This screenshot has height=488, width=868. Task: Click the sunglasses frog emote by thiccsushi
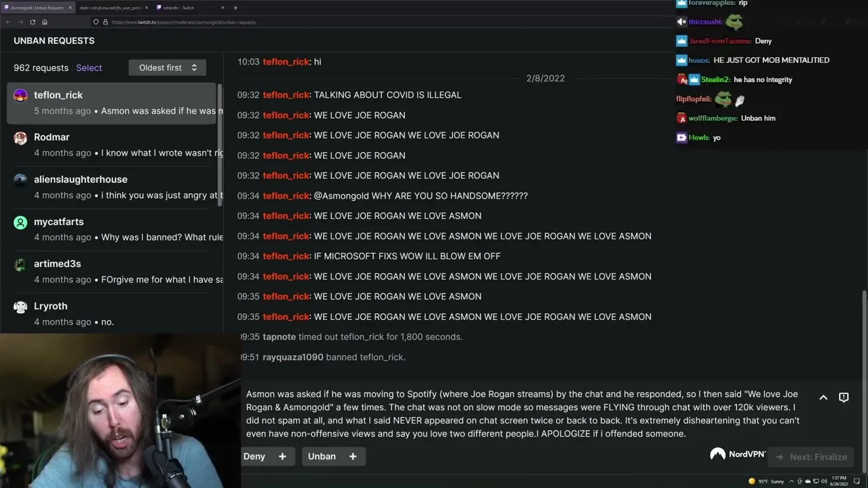tap(734, 22)
